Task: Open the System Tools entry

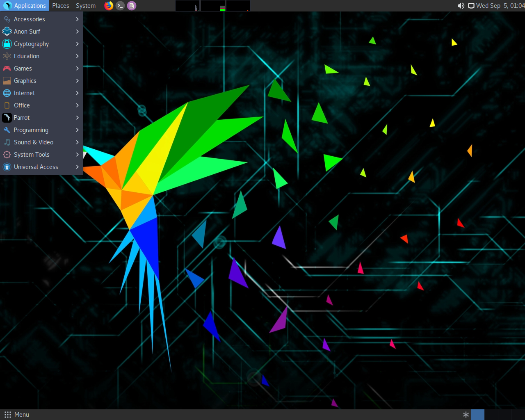Action: pos(41,155)
